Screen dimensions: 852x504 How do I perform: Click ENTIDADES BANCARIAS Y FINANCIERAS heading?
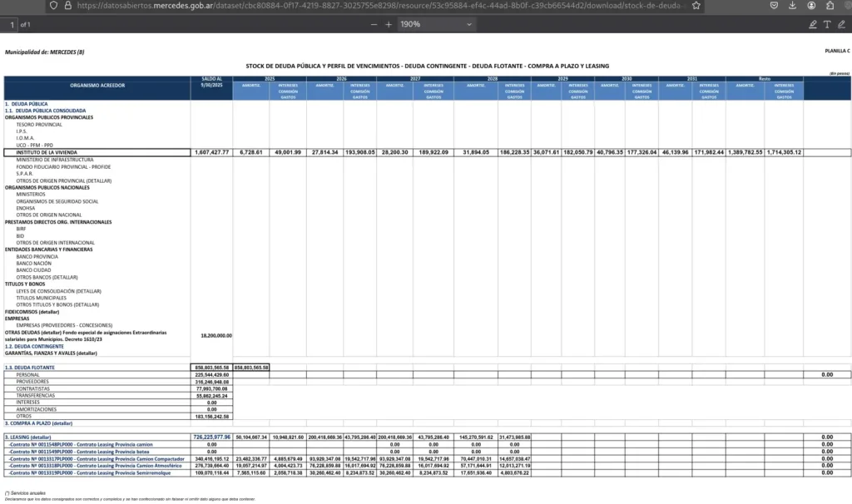[x=49, y=250]
